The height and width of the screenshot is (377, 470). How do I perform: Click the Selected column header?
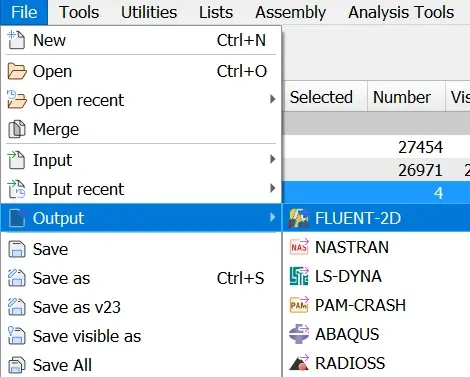(321, 97)
